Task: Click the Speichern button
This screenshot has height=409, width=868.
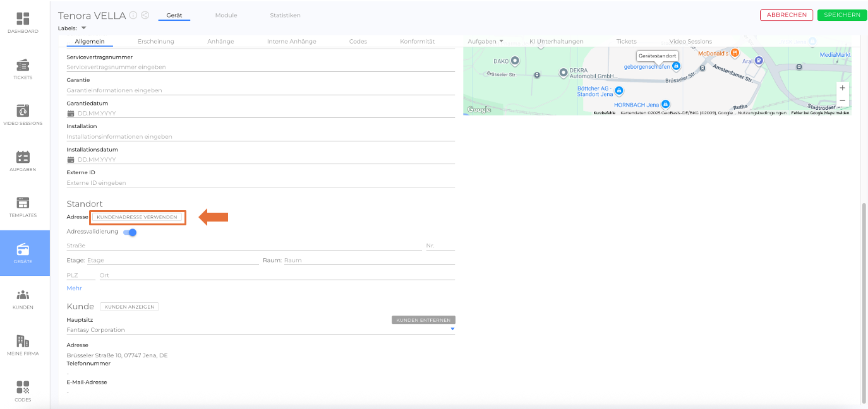Action: (x=841, y=15)
